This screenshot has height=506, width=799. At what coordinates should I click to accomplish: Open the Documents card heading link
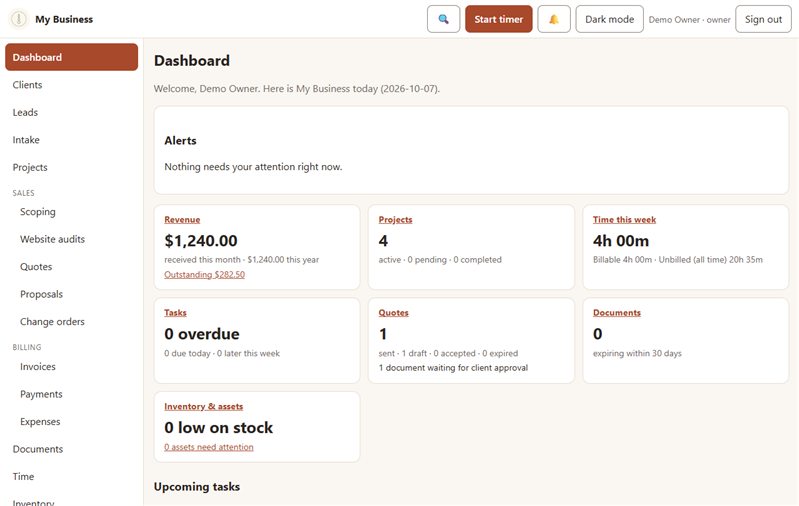coord(617,312)
